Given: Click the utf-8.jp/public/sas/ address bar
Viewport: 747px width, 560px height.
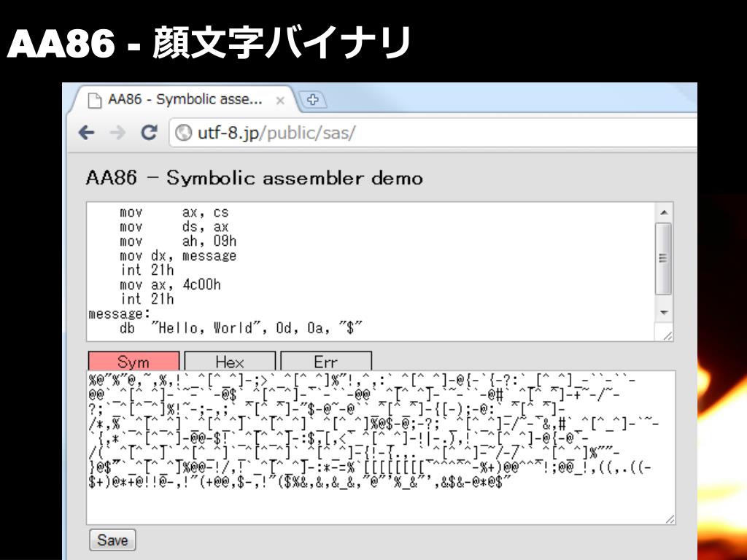Looking at the screenshot, I should tap(438, 134).
